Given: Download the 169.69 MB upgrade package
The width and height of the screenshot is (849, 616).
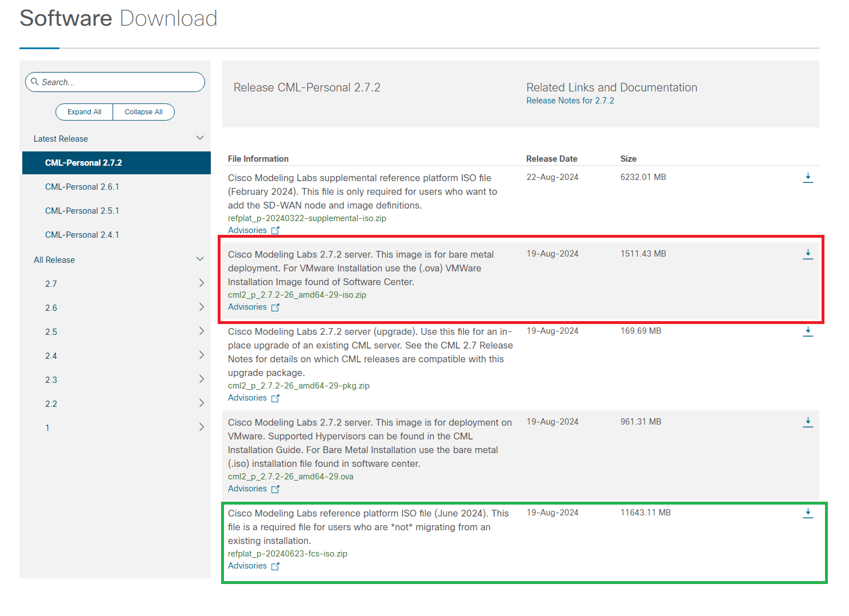Looking at the screenshot, I should click(808, 331).
